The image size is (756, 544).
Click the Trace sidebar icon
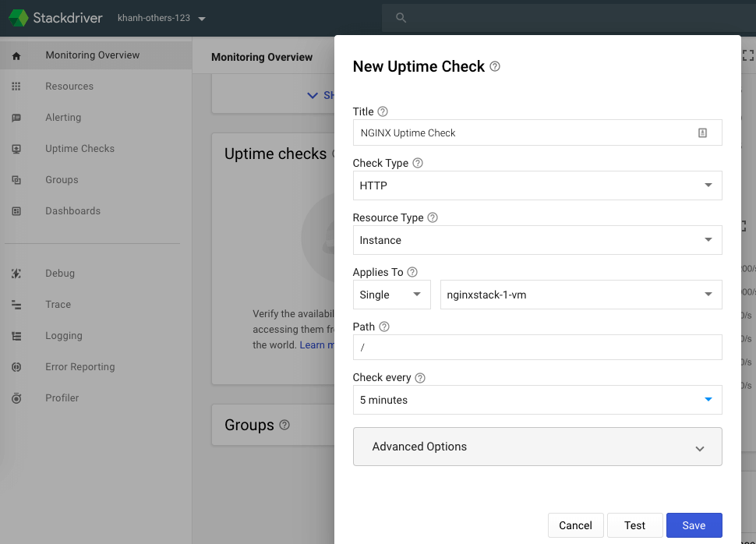click(x=16, y=304)
